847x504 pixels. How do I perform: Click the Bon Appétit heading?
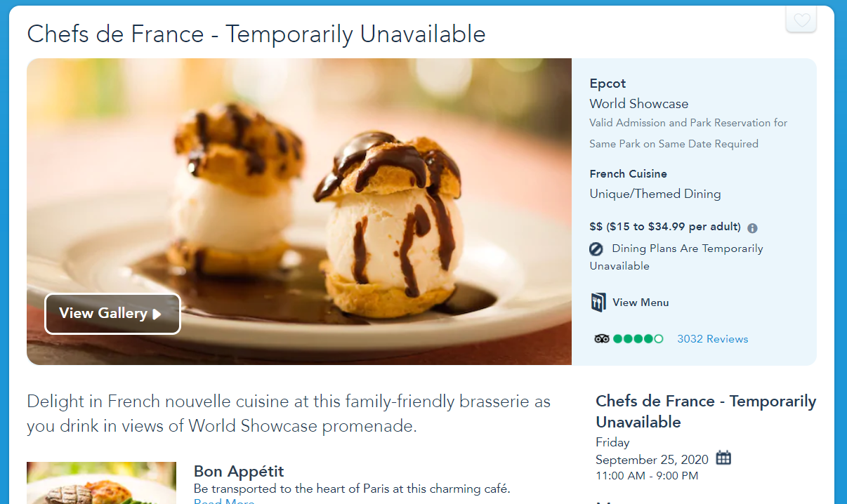pyautogui.click(x=239, y=471)
